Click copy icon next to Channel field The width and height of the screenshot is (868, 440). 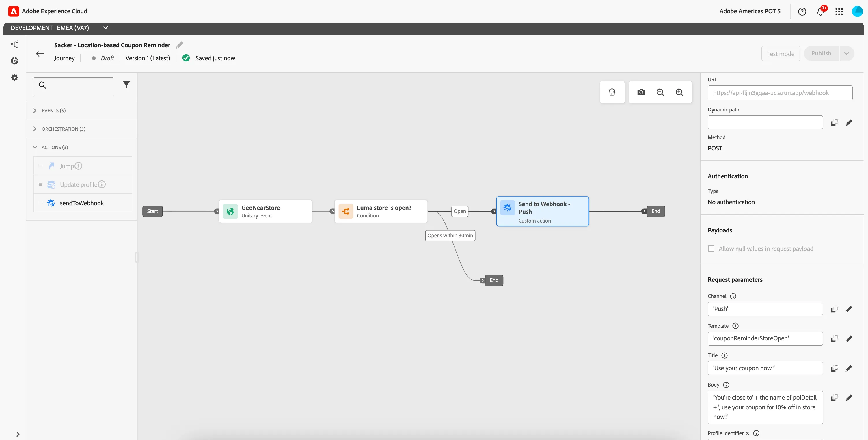pyautogui.click(x=834, y=309)
